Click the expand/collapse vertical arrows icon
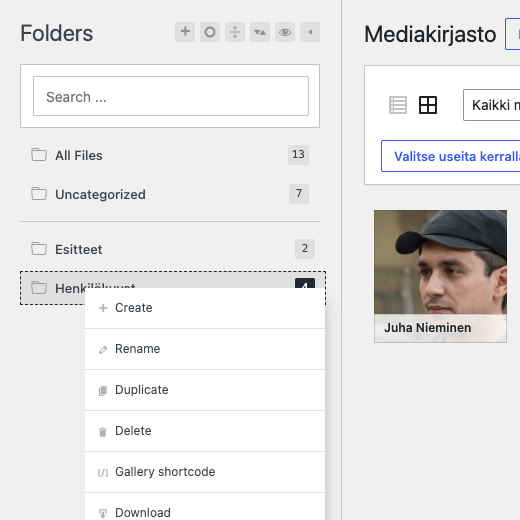Viewport: 520px width, 520px height. (x=235, y=32)
